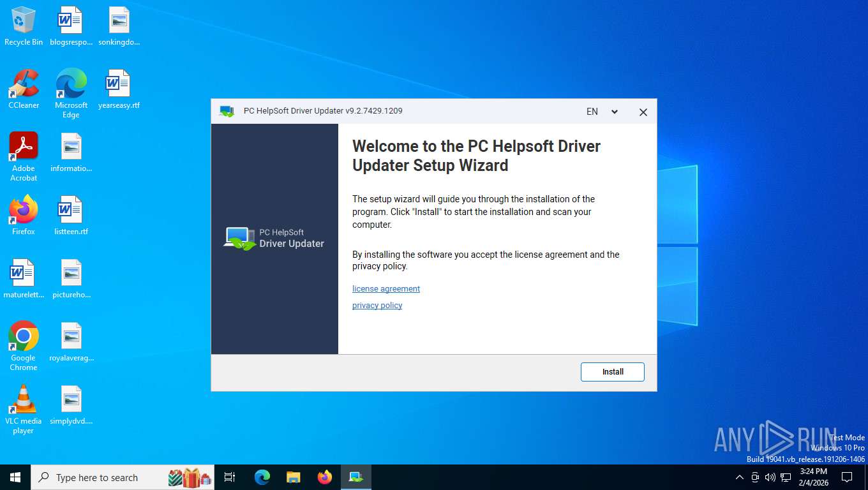Select the sonkingdo image file icon
Image resolution: width=868 pixels, height=490 pixels.
pos(119,26)
